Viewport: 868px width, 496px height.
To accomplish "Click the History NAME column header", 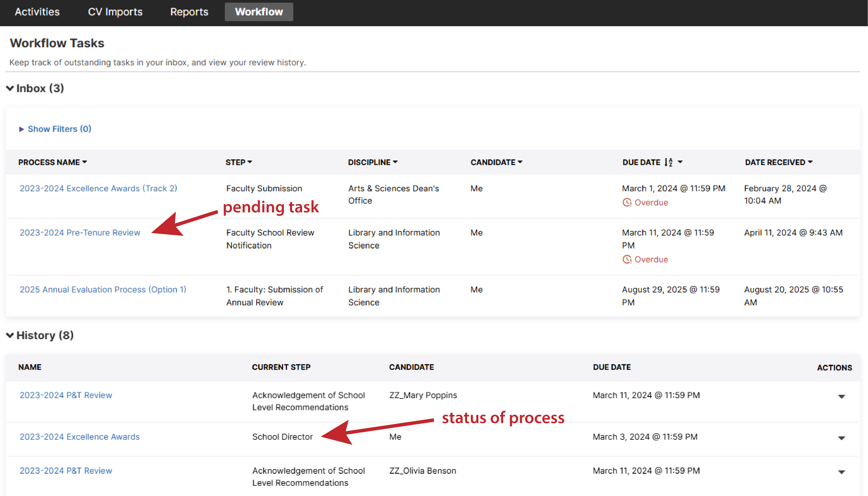I will (x=30, y=367).
